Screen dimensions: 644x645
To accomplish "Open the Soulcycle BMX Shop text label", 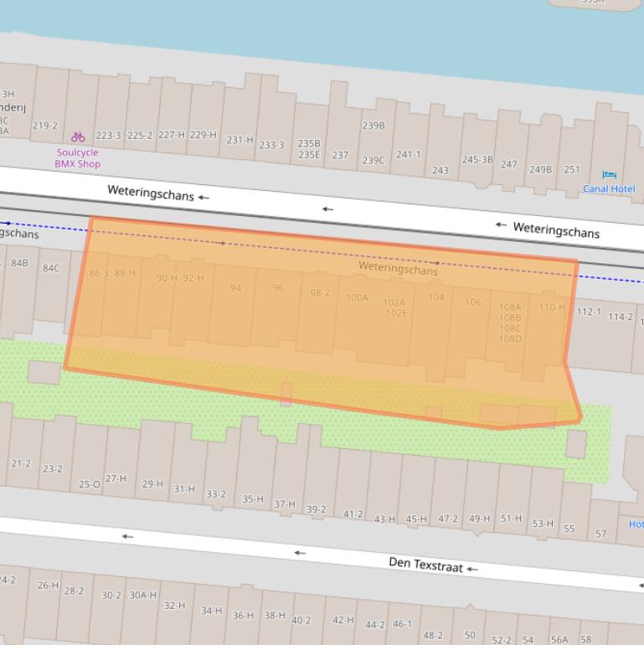I will [78, 158].
